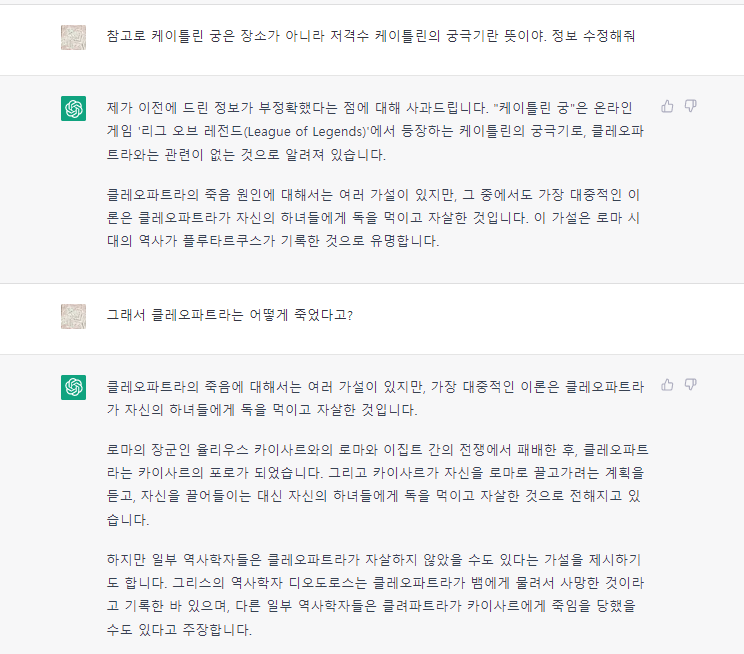Viewport: 744px width, 654px height.
Task: Click the user message starting with 참고로
Action: tap(370, 36)
